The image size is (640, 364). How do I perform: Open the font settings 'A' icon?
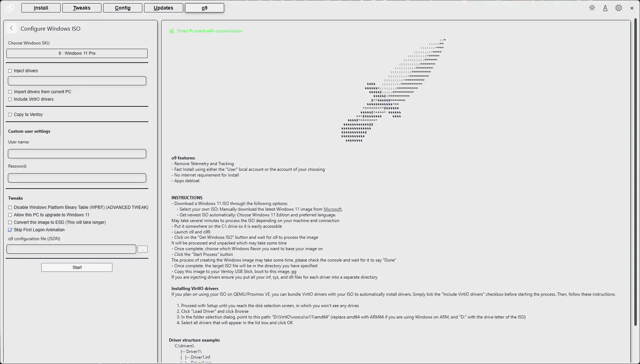tap(605, 8)
